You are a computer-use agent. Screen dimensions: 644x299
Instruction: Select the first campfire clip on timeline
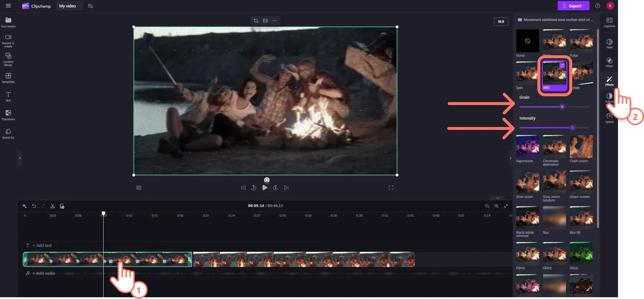pos(107,259)
